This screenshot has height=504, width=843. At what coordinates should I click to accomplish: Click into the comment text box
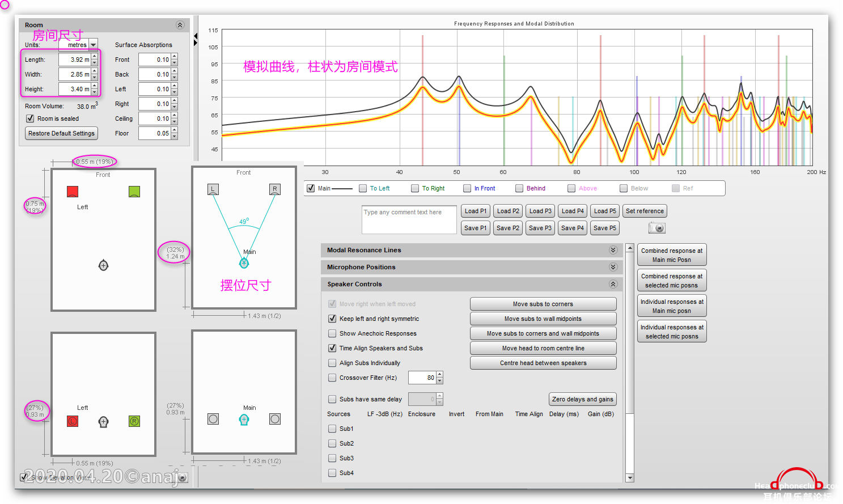point(409,219)
